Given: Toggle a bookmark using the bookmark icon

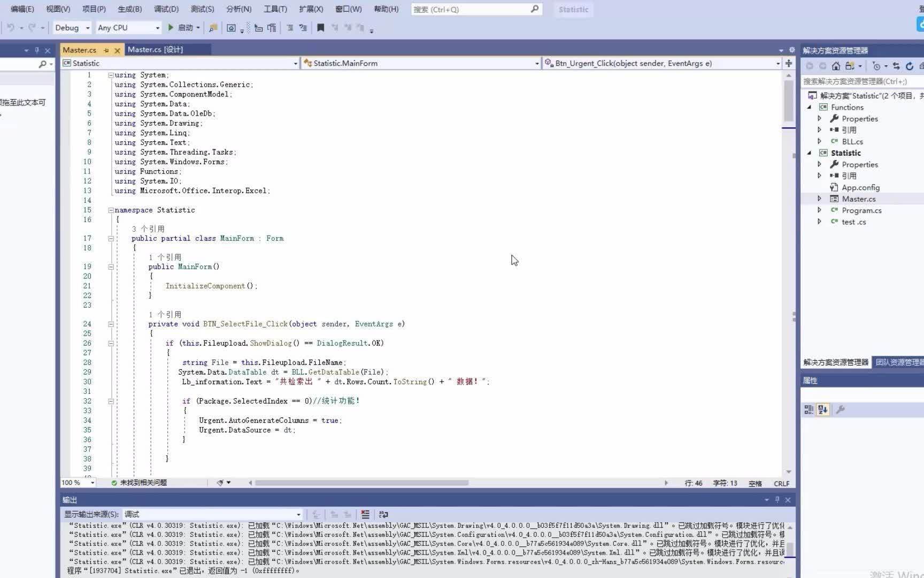Looking at the screenshot, I should (321, 27).
